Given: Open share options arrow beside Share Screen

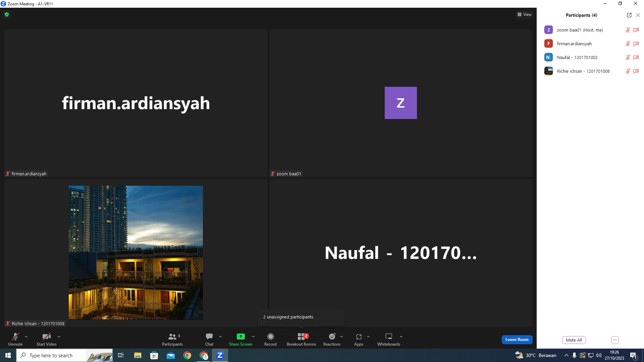Looking at the screenshot, I should point(253,337).
